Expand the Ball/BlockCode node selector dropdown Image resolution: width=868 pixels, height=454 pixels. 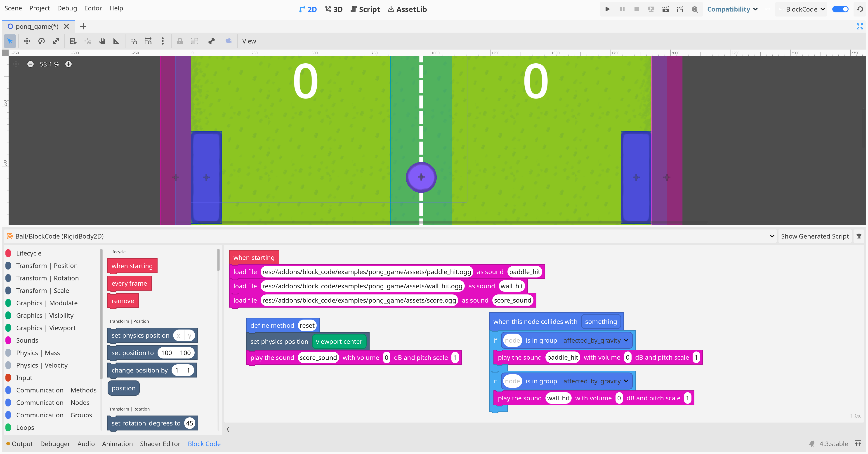(x=772, y=236)
